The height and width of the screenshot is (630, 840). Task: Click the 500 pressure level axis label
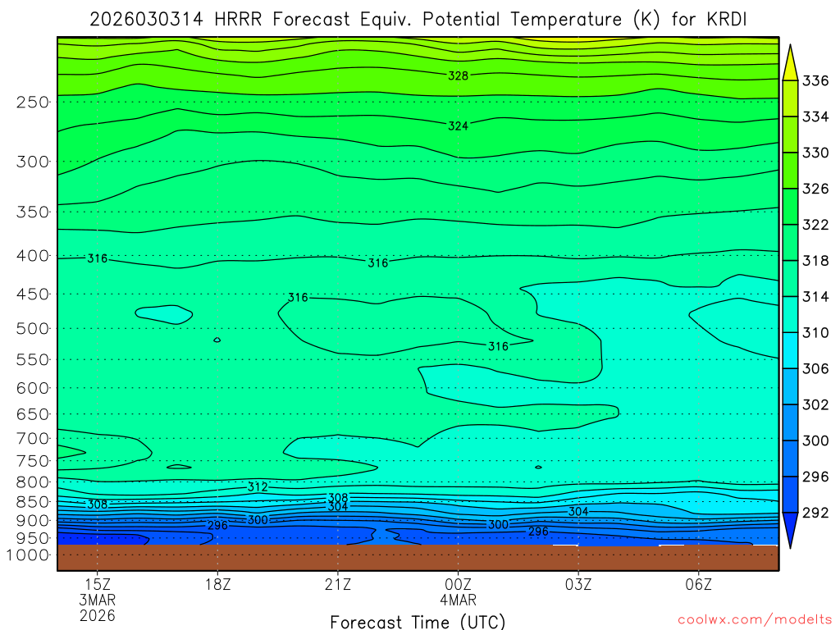click(x=33, y=328)
